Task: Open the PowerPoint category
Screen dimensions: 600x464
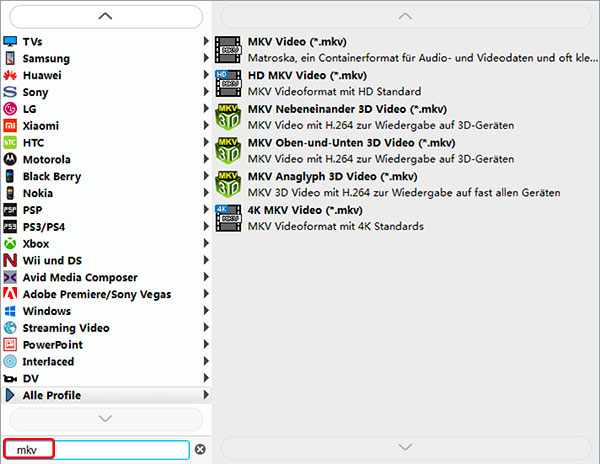Action: coord(106,344)
